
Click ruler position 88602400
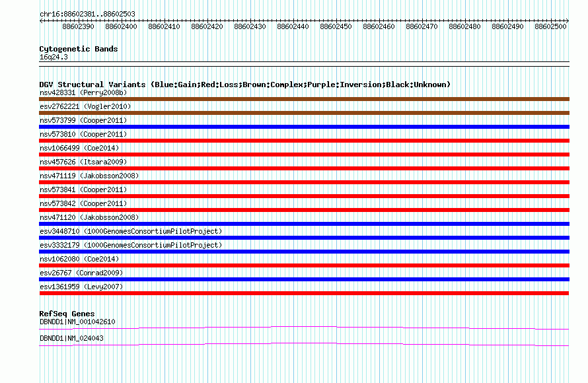(x=121, y=26)
